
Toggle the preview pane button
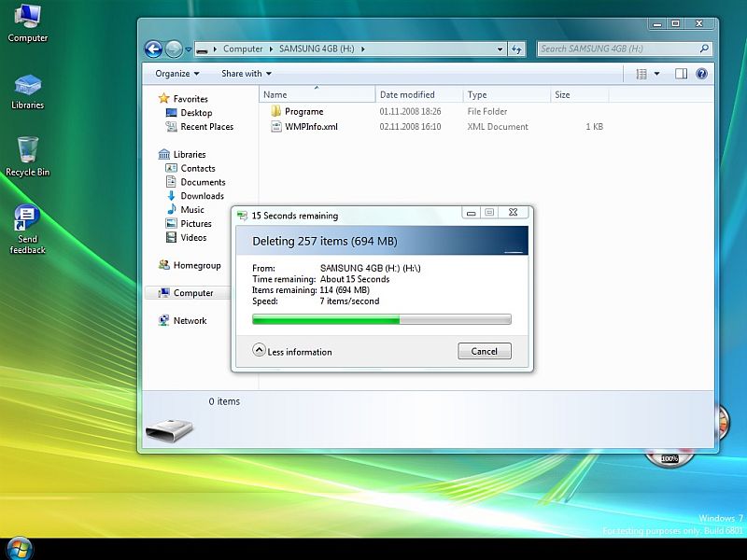[681, 74]
